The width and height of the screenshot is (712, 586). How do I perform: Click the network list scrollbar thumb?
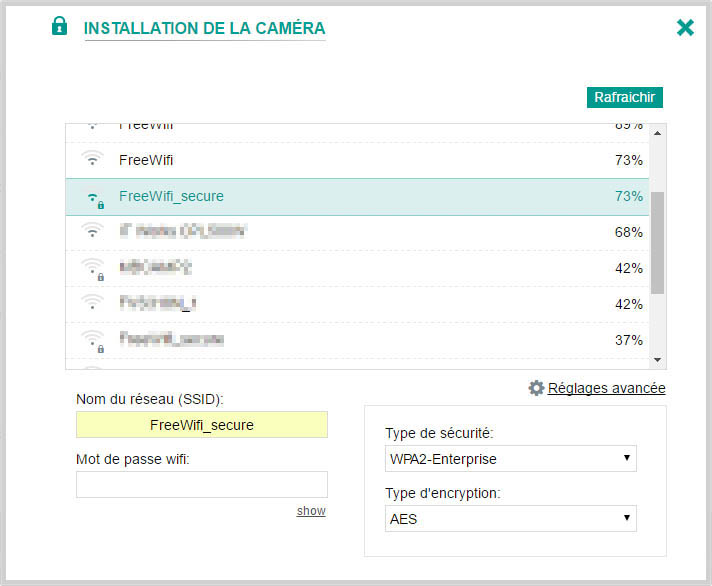657,243
